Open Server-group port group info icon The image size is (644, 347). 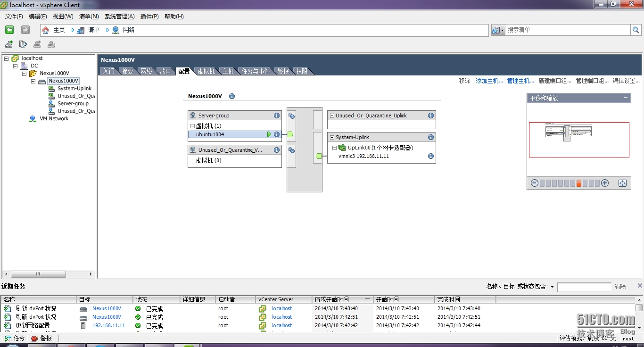pyautogui.click(x=277, y=116)
